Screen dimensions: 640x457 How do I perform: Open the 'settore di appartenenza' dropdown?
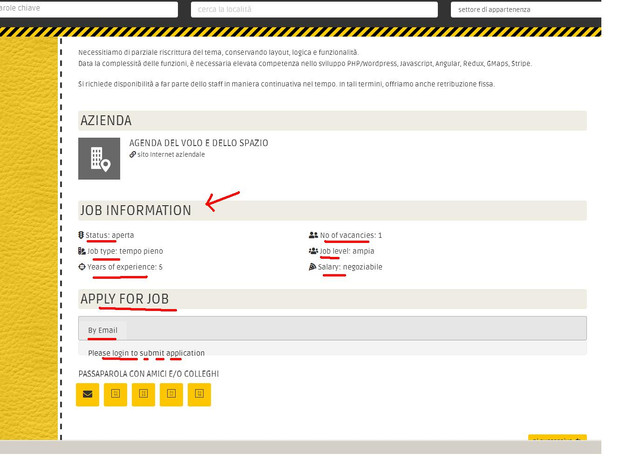(526, 9)
